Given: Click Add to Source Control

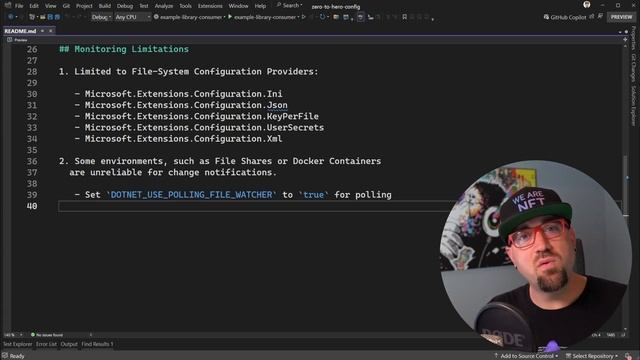Looking at the screenshot, I should pos(526,356).
